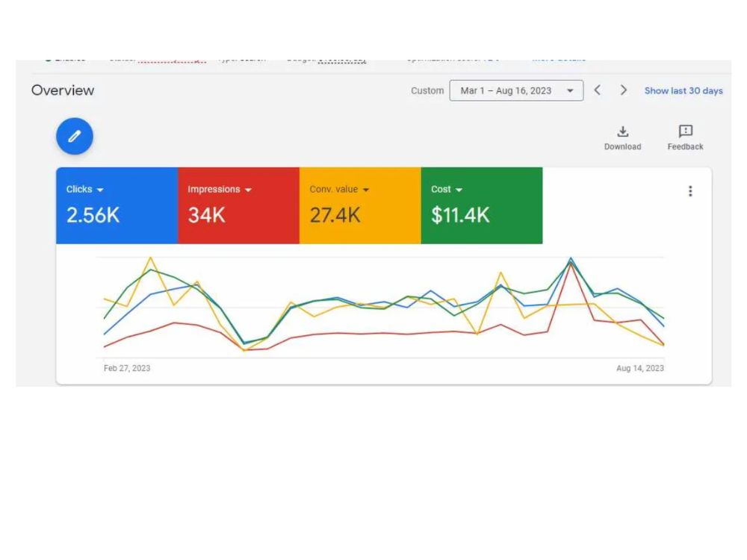Viewport: 747px width, 560px height.
Task: Select the green Cost $11.4K card
Action: coord(482,206)
